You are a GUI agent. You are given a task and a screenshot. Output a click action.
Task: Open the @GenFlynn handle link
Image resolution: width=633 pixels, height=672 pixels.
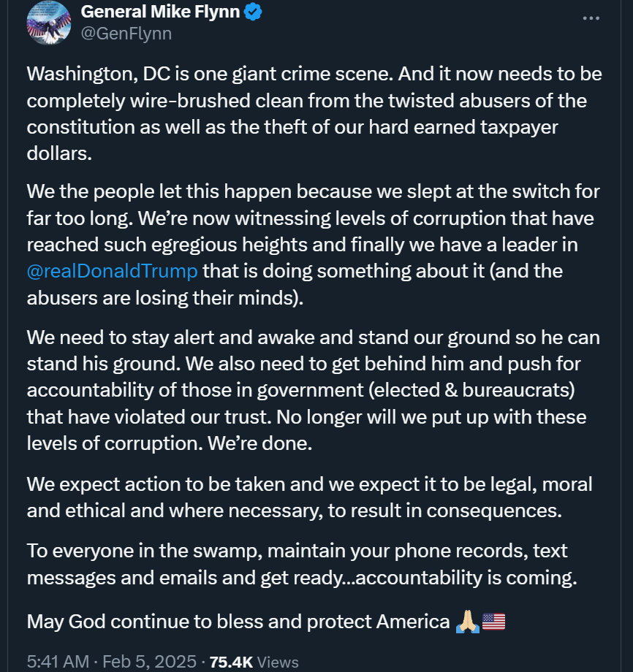point(126,34)
